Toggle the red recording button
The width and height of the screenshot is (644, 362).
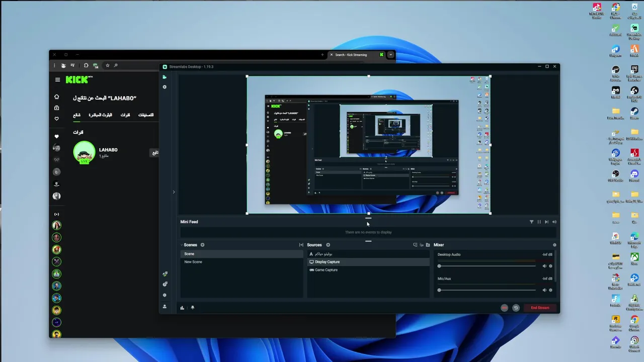click(x=504, y=308)
